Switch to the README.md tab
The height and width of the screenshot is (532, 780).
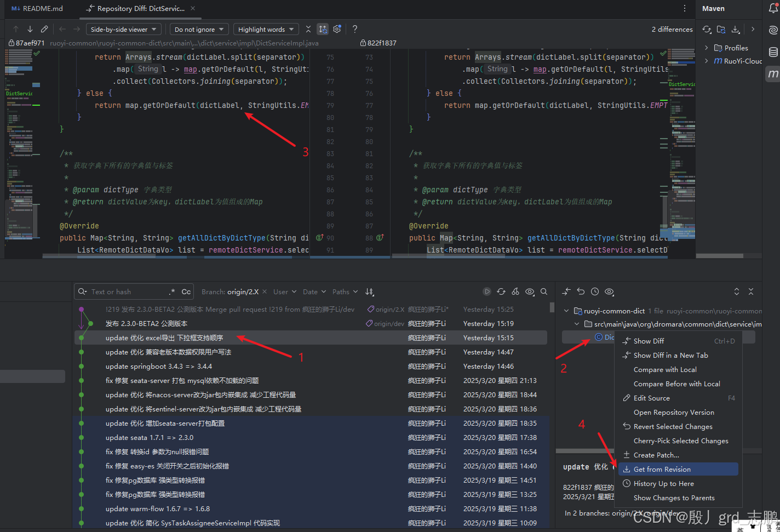coord(37,8)
